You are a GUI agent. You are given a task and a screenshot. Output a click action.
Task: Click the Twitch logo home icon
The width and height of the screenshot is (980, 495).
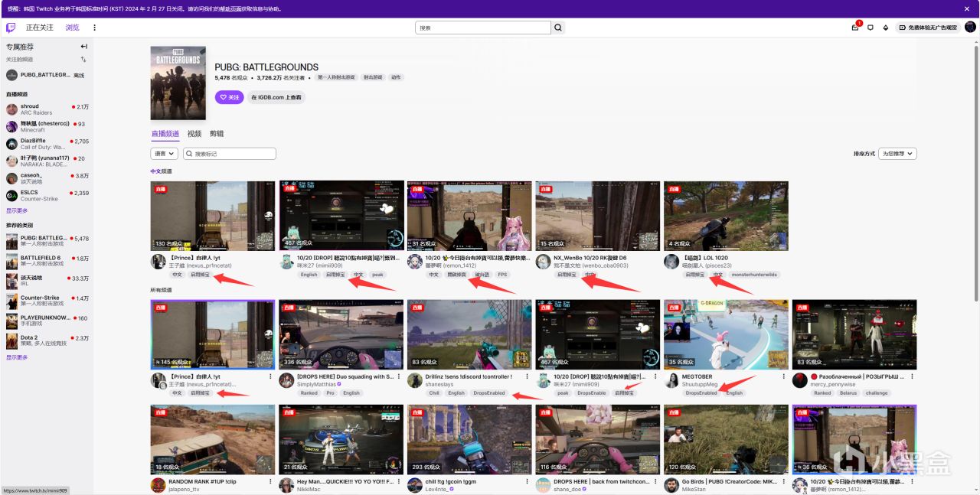(x=11, y=28)
